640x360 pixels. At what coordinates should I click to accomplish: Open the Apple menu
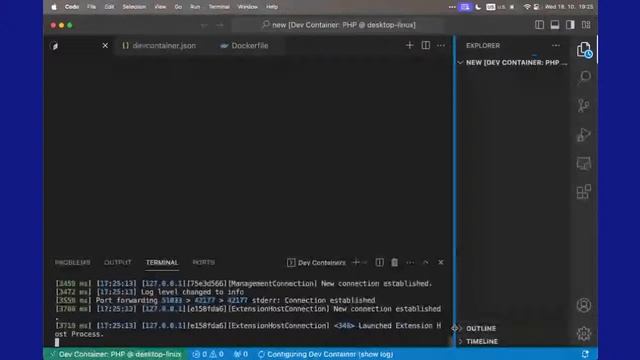54,7
